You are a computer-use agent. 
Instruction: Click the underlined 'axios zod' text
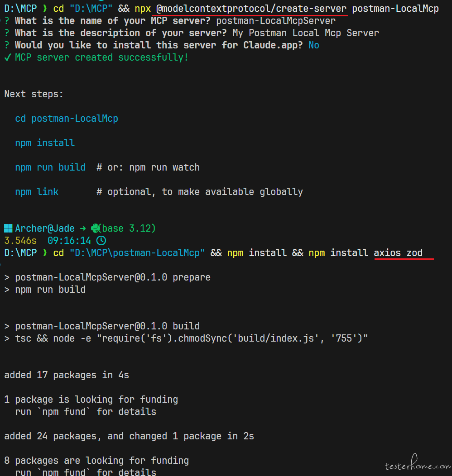(x=398, y=252)
